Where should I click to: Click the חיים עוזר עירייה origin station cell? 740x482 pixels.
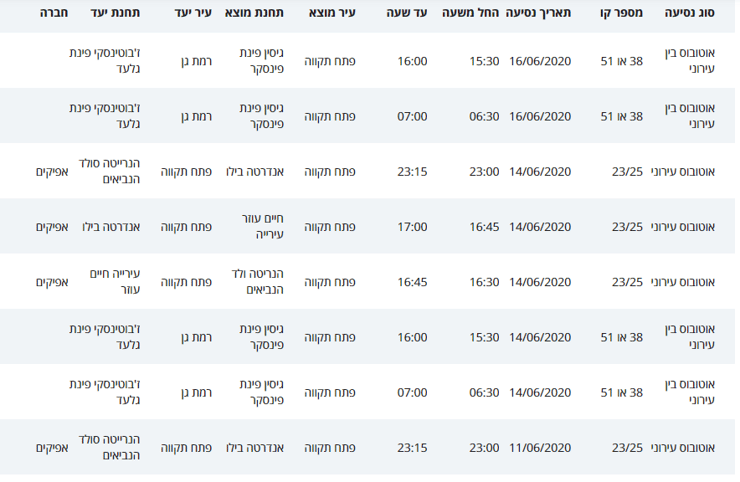262,227
